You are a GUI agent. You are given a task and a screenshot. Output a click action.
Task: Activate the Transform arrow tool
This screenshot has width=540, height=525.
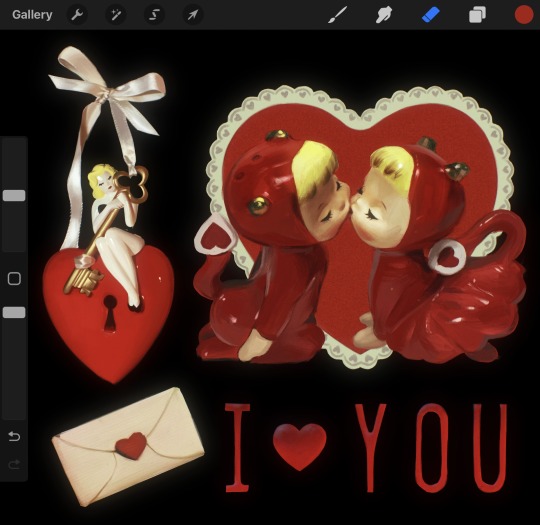tap(193, 15)
